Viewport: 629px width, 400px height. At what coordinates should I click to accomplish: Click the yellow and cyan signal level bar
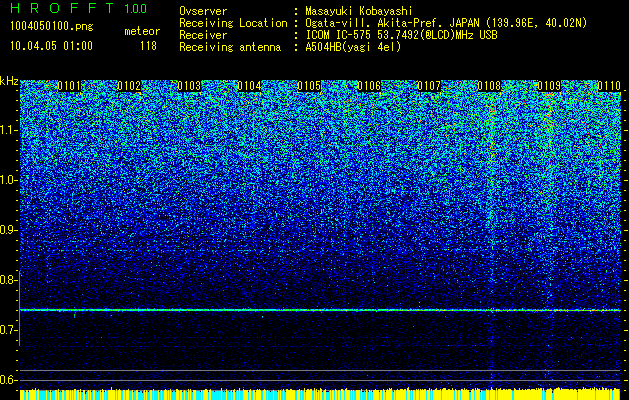pyautogui.click(x=320, y=394)
